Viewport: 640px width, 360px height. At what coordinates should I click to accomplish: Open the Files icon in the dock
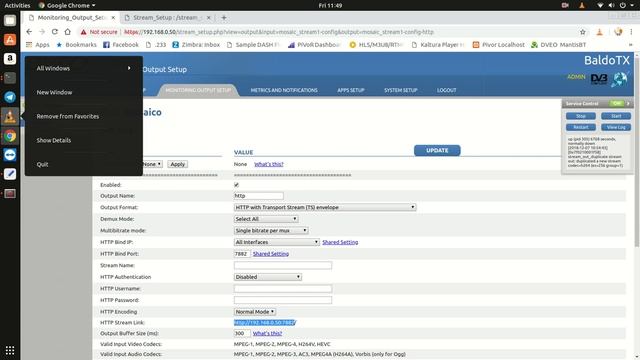pos(10,20)
